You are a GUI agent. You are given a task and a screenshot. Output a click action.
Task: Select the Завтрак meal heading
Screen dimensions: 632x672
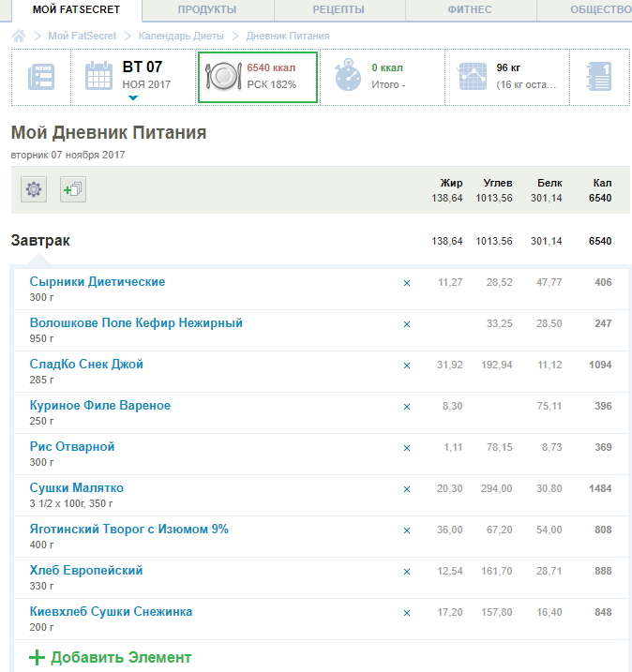[x=40, y=241]
